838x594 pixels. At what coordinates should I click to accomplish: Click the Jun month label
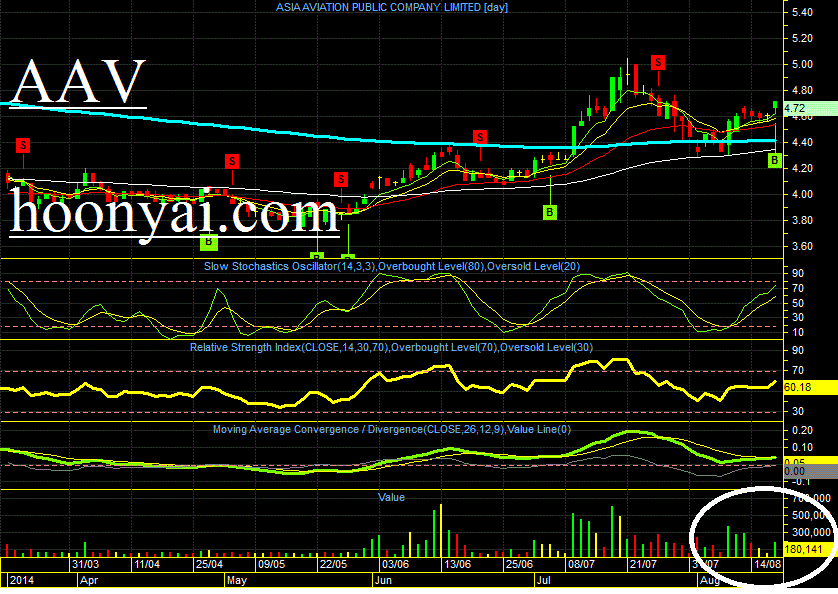(x=383, y=580)
